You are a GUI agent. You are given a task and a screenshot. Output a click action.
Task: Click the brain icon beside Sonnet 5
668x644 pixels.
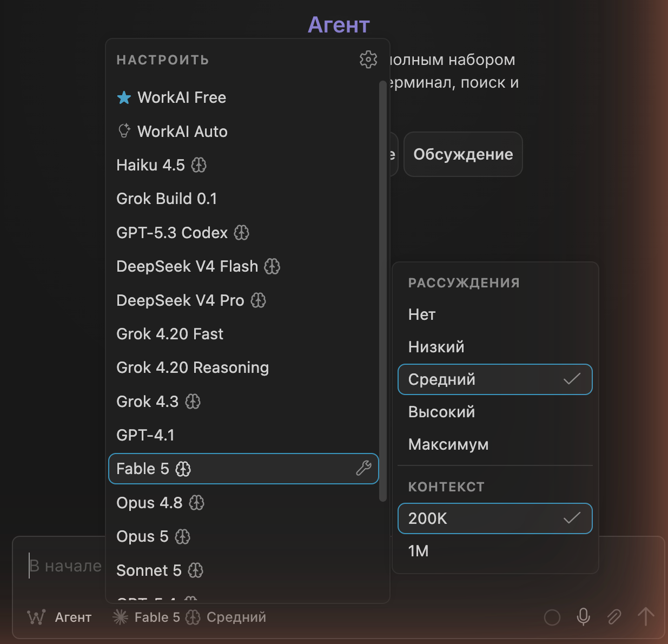coord(196,570)
